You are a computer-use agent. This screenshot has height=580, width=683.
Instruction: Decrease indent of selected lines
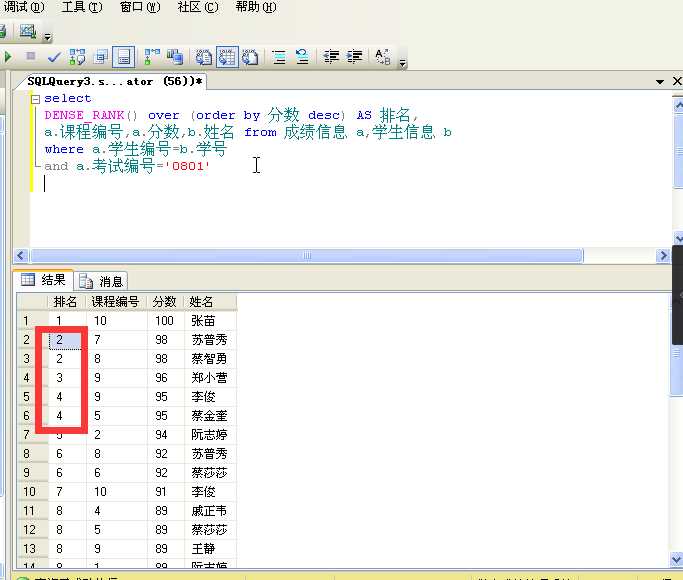(x=331, y=57)
